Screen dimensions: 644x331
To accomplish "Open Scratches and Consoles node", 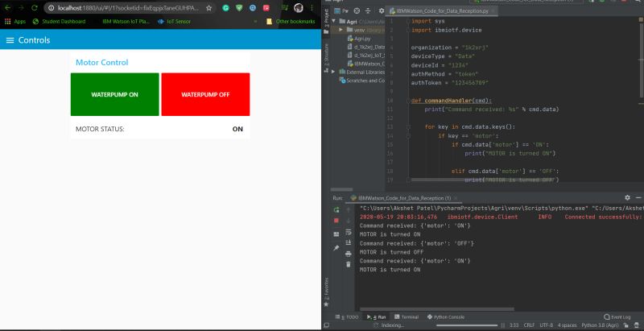I will (x=362, y=81).
